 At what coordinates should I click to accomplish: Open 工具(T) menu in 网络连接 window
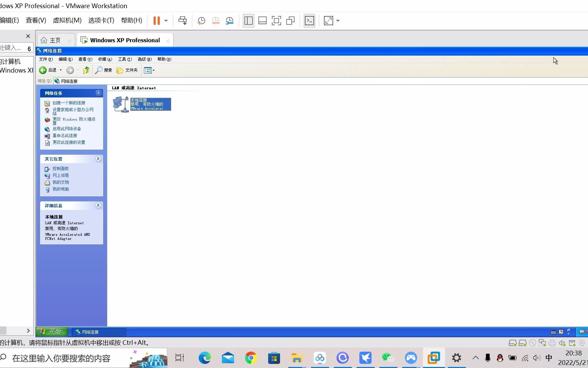click(x=125, y=59)
